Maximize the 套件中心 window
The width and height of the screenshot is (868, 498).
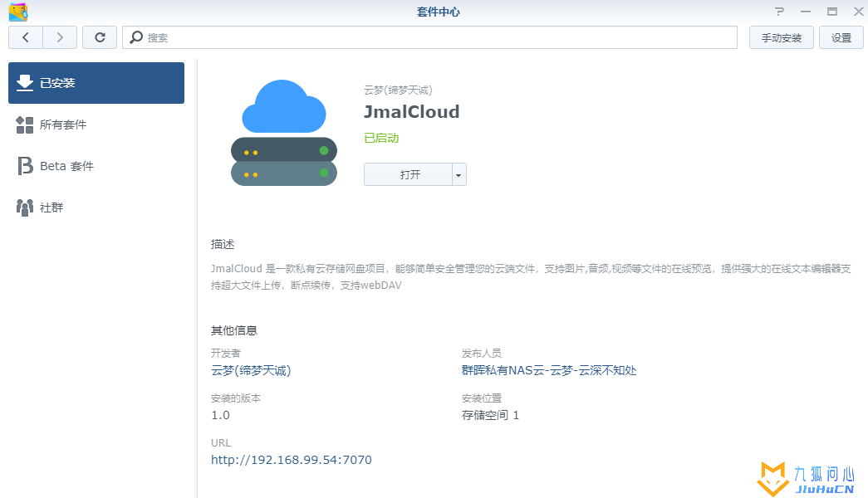click(x=832, y=12)
